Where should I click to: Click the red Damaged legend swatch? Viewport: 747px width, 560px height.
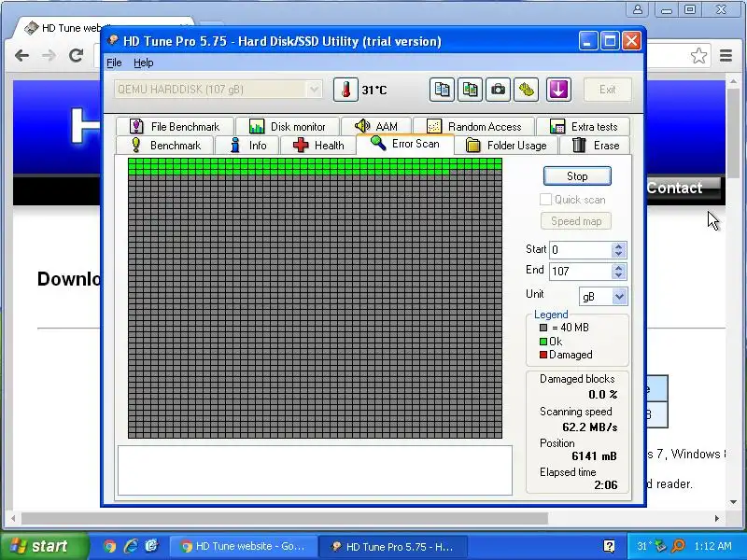[543, 355]
